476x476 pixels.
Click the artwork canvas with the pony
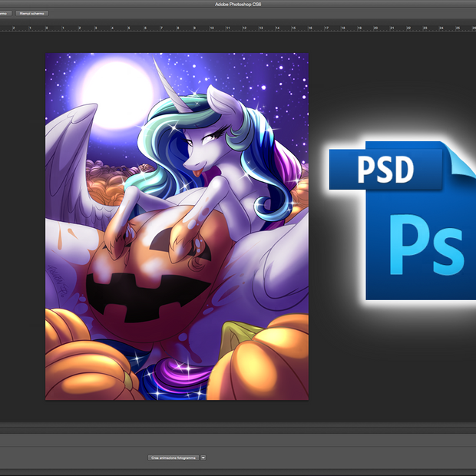pos(177,226)
